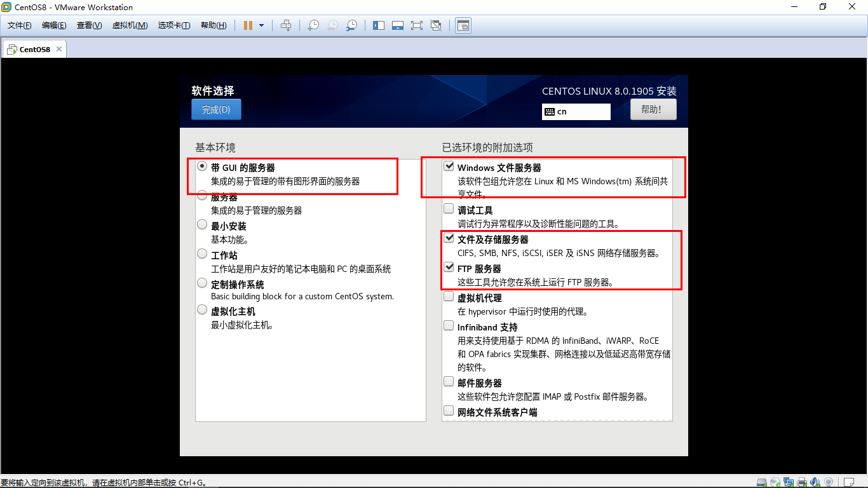Image resolution: width=868 pixels, height=488 pixels.
Task: Click the send Ctrl+Alt+Del icon
Action: pos(286,25)
